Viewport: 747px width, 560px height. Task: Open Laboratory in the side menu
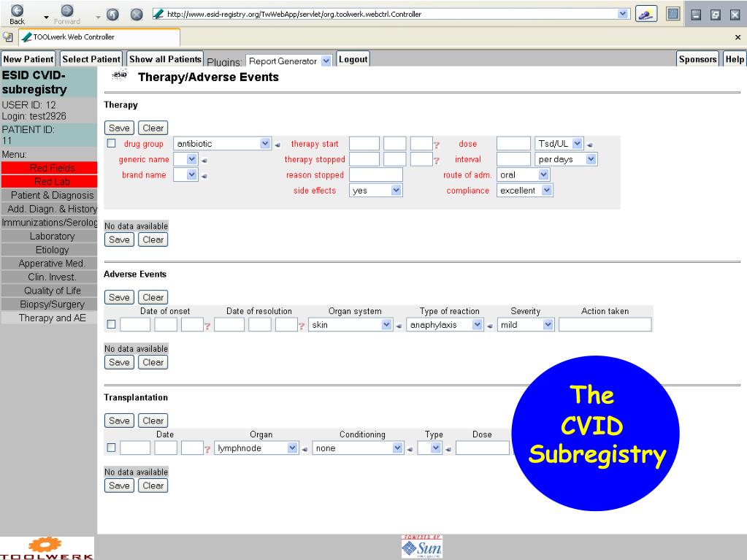(50, 236)
